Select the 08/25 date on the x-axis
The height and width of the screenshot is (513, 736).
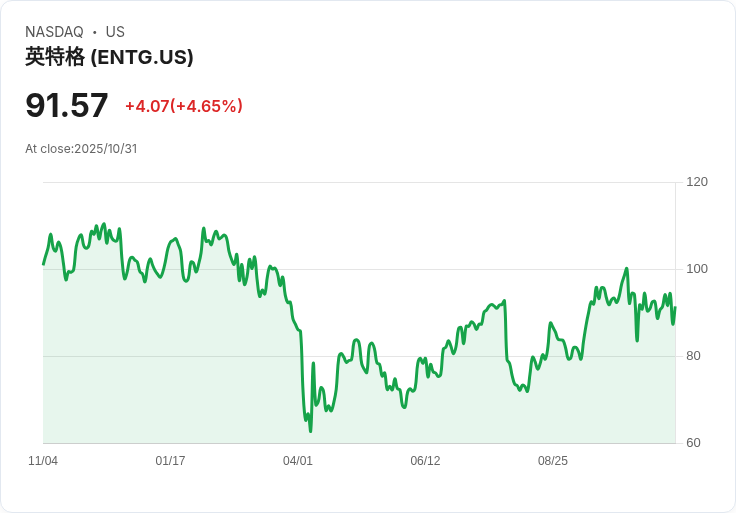[553, 461]
